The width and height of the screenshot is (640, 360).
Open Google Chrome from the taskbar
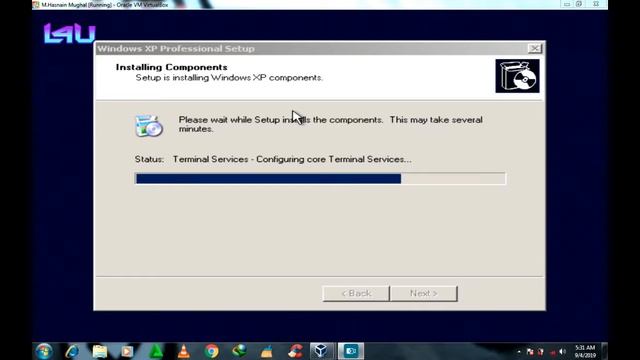tap(211, 351)
